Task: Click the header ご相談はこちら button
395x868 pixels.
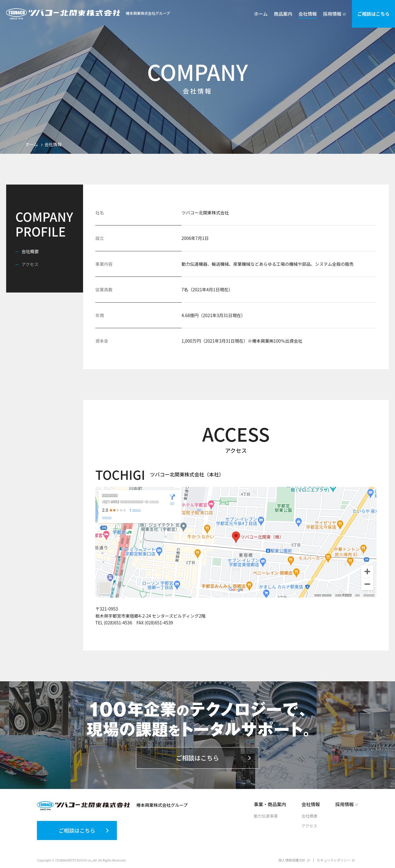Action: (x=373, y=14)
